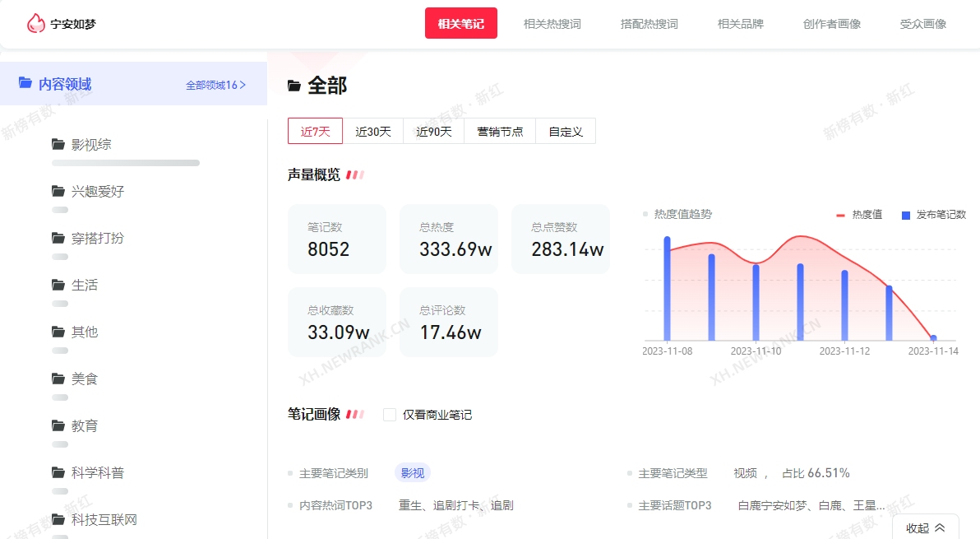Click the 教育 folder icon in sidebar
980x539 pixels.
[55, 425]
